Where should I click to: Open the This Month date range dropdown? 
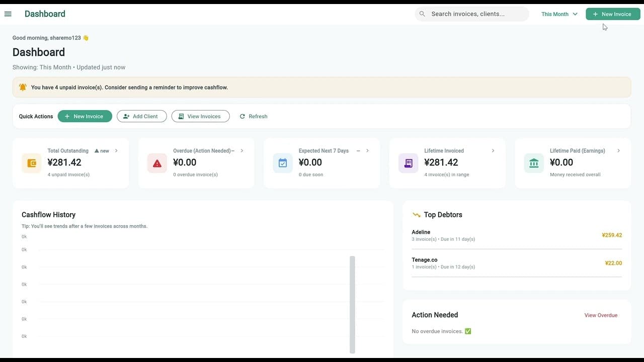(559, 14)
